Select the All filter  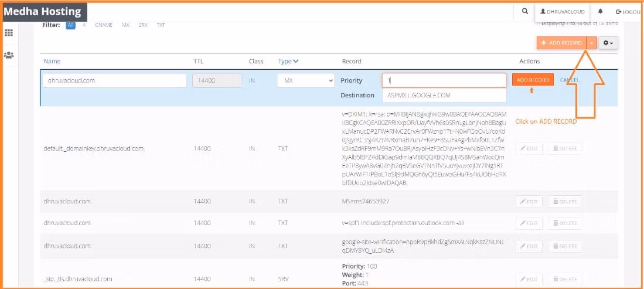[x=70, y=25]
